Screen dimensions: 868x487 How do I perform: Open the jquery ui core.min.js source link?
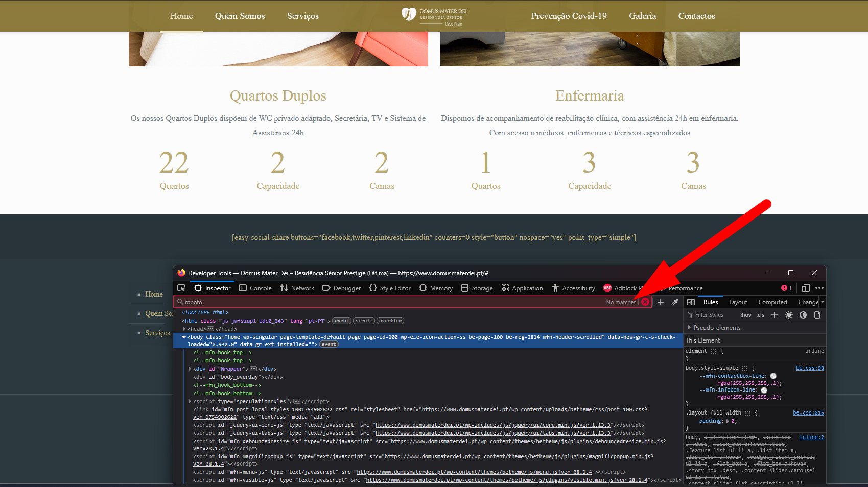[493, 425]
